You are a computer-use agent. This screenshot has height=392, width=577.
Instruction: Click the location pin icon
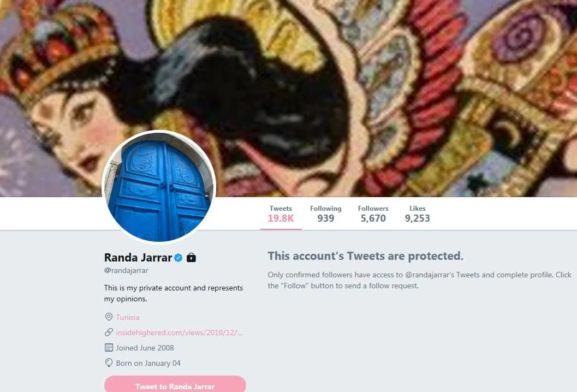(x=109, y=317)
